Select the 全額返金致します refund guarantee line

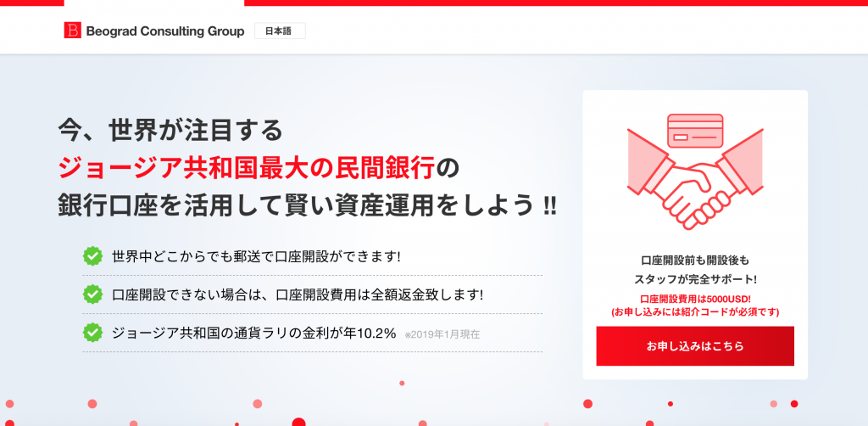[x=298, y=294]
